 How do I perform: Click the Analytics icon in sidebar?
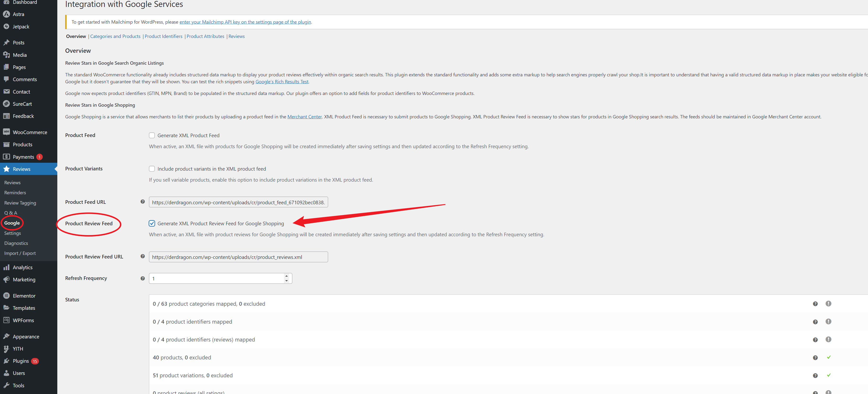8,267
